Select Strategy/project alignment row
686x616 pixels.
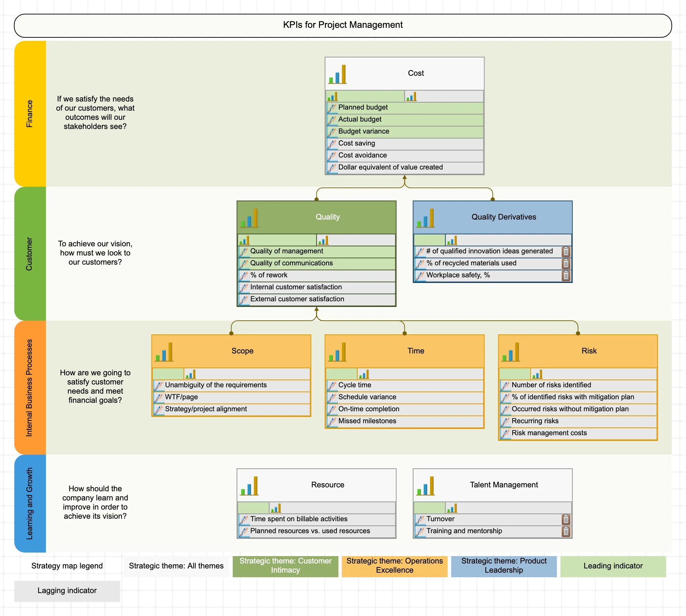click(x=231, y=409)
